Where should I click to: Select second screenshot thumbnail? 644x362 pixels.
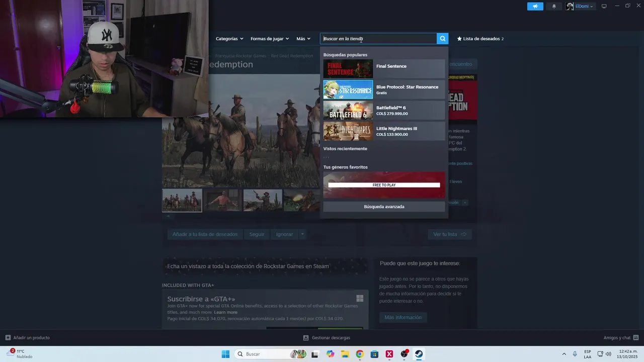[222, 200]
